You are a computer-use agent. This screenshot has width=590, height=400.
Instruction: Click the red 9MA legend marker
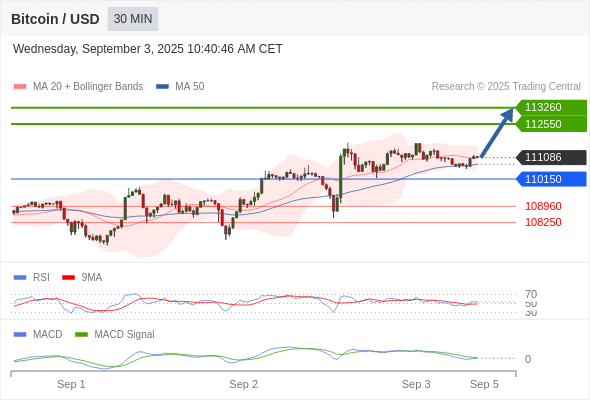68,278
